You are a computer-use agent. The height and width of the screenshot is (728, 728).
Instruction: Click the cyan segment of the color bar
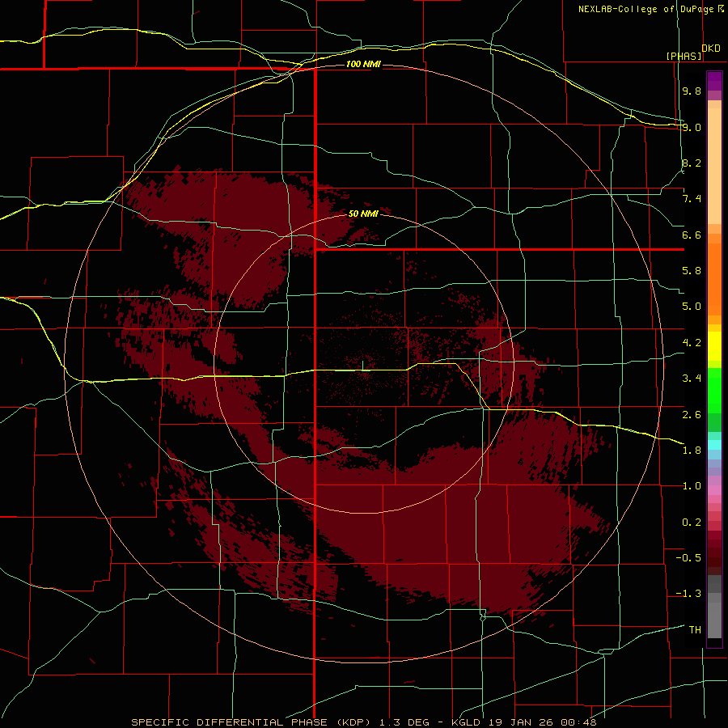[714, 445]
